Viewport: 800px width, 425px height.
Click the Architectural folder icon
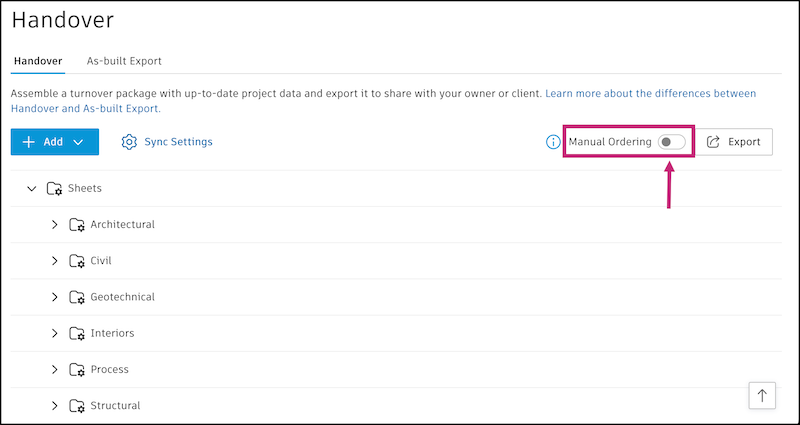[78, 224]
